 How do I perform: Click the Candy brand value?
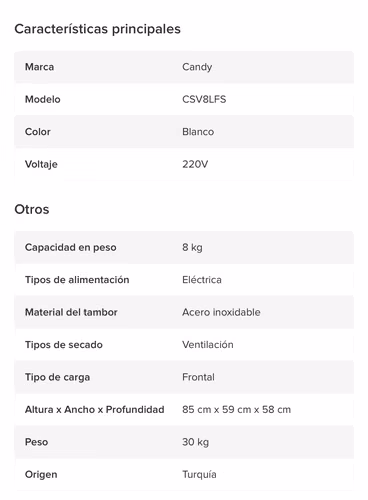[x=197, y=67]
